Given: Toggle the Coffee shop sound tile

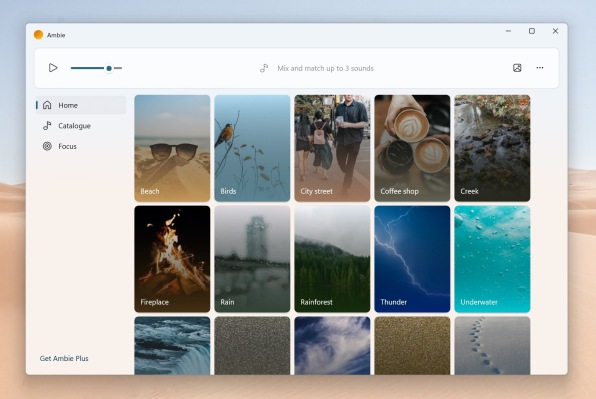Looking at the screenshot, I should (x=412, y=148).
